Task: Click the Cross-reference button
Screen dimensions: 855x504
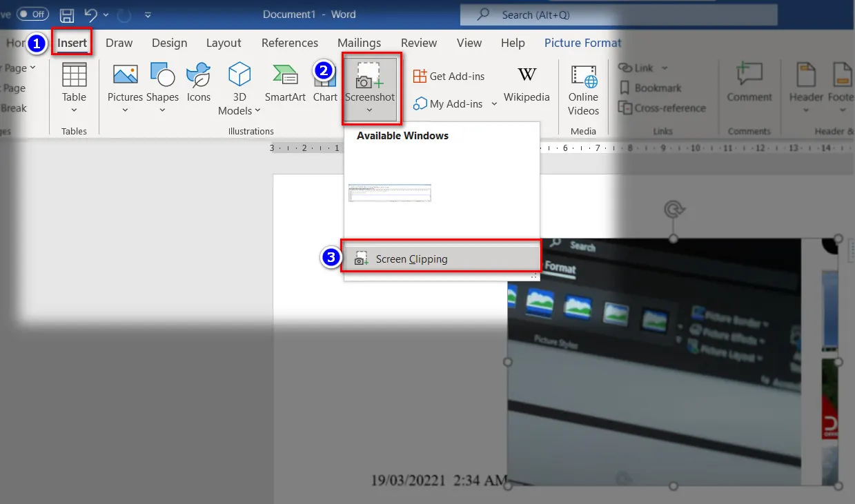Action: pos(662,108)
